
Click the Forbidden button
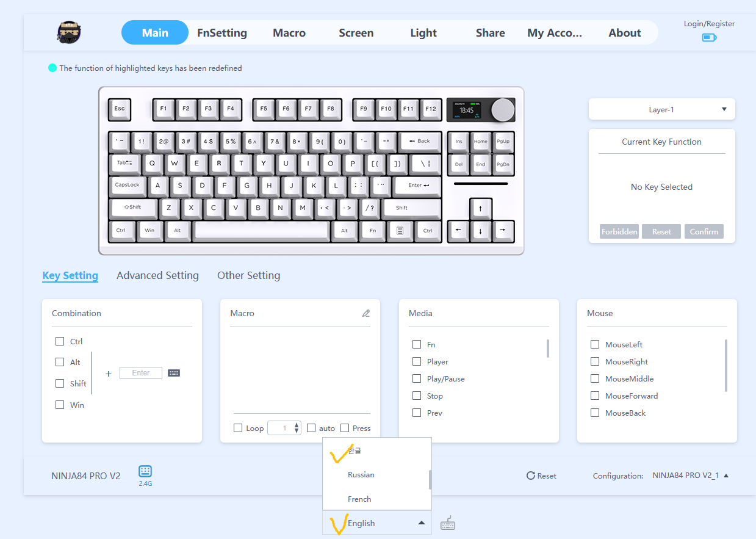(x=619, y=231)
